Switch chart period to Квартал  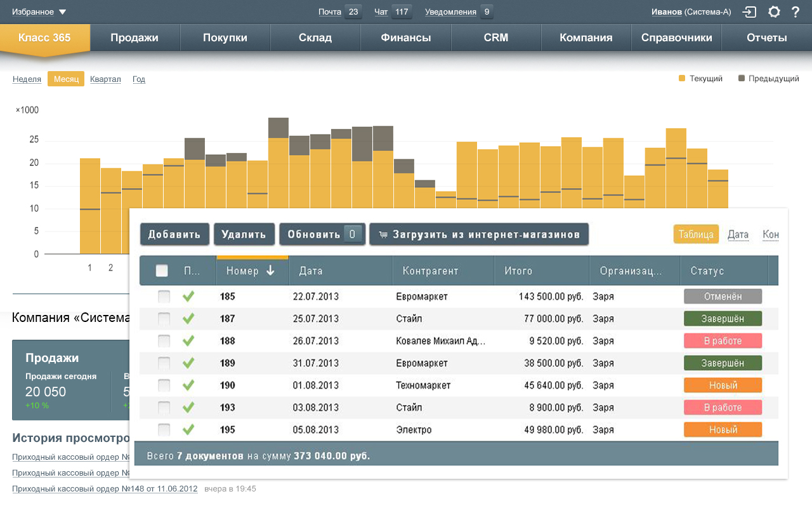click(105, 79)
